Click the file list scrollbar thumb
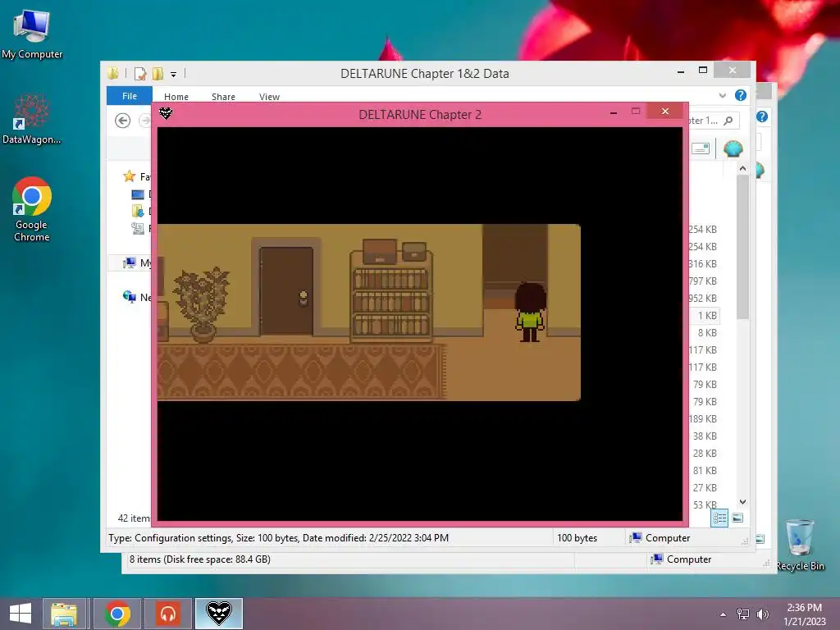Screen dimensions: 840x630 [x=742, y=246]
